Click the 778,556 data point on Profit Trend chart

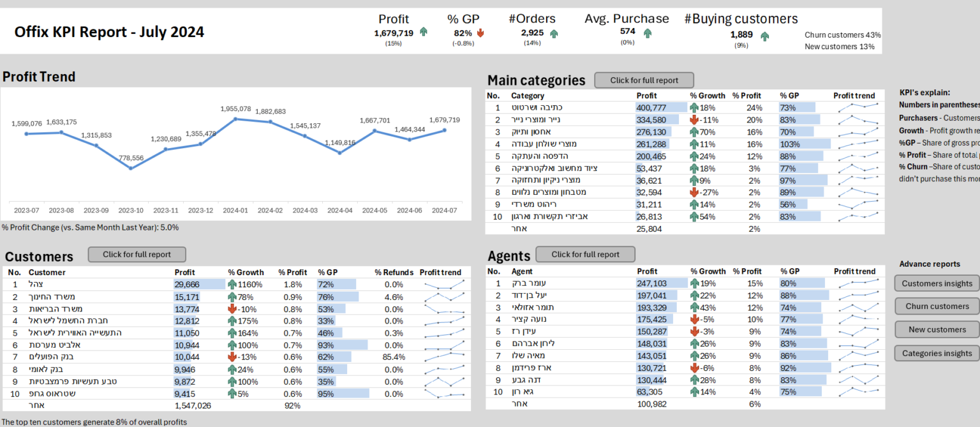point(131,168)
